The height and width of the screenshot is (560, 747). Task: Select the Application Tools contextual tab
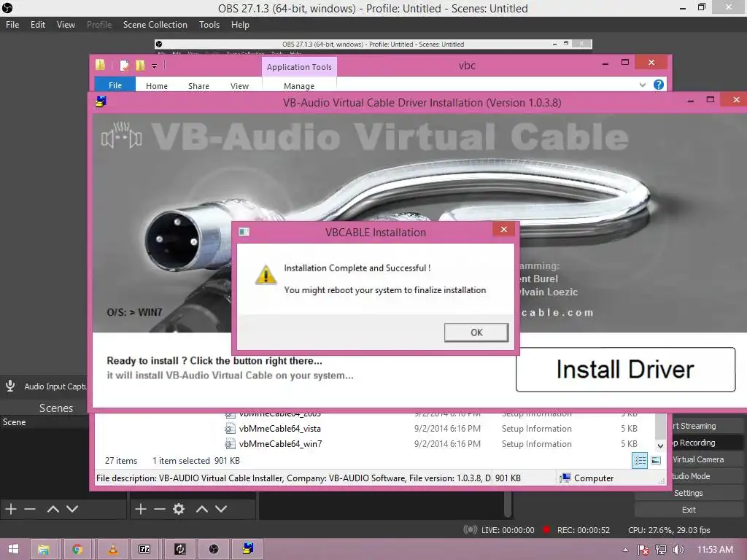click(299, 66)
